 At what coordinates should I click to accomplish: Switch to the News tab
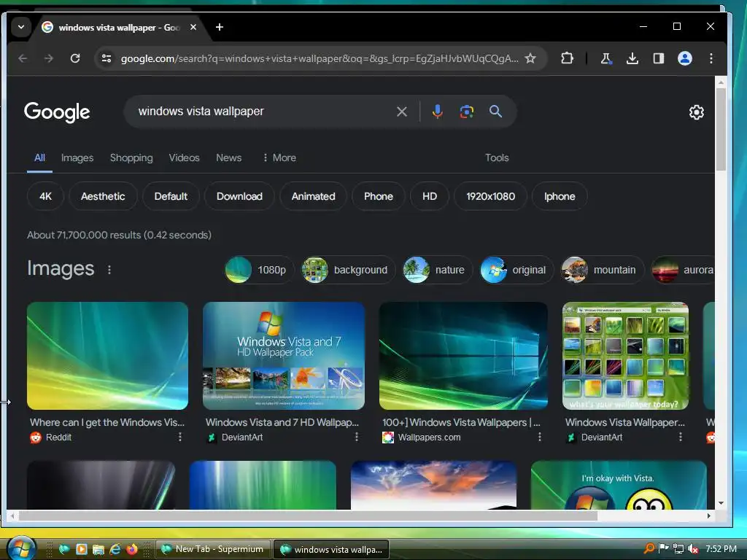coord(228,157)
